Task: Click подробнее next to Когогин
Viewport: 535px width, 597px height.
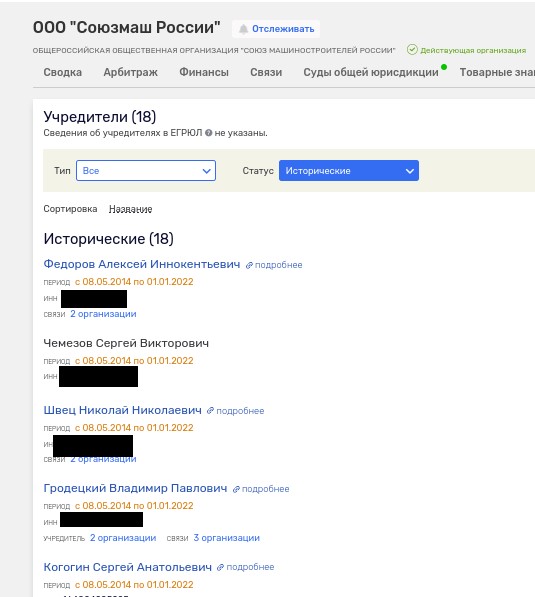Action: [x=250, y=567]
